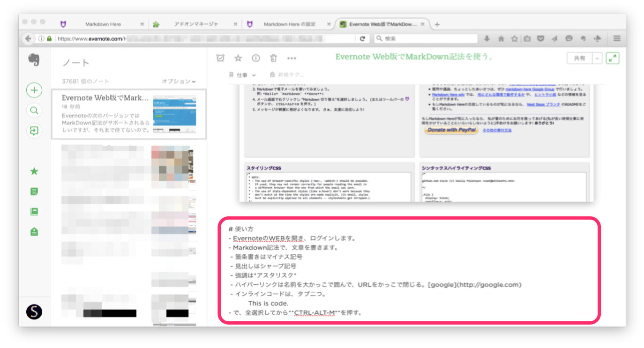Open the browser downloads arrow icon

coord(487,39)
